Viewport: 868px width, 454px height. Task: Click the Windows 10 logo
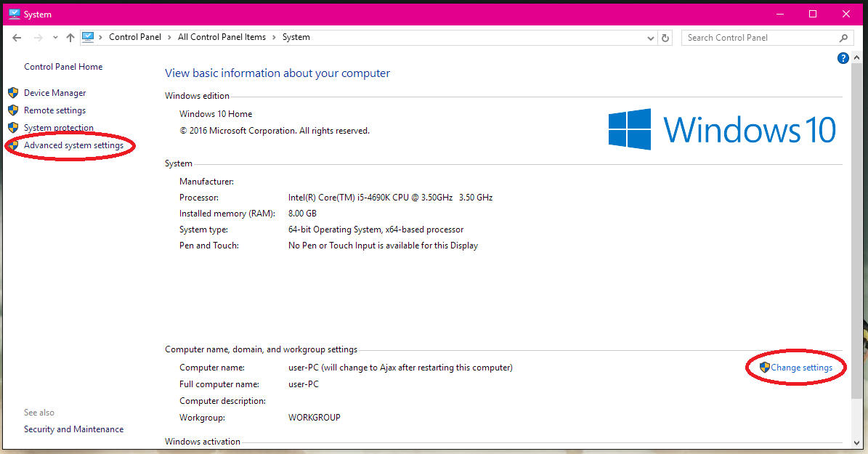click(722, 129)
